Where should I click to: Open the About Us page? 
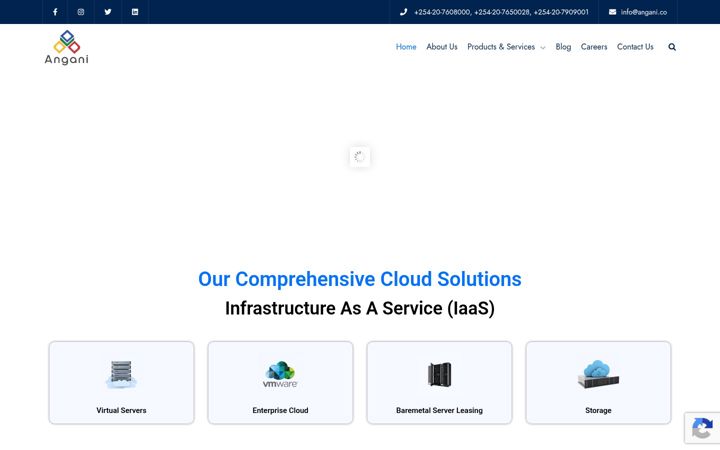(x=442, y=47)
